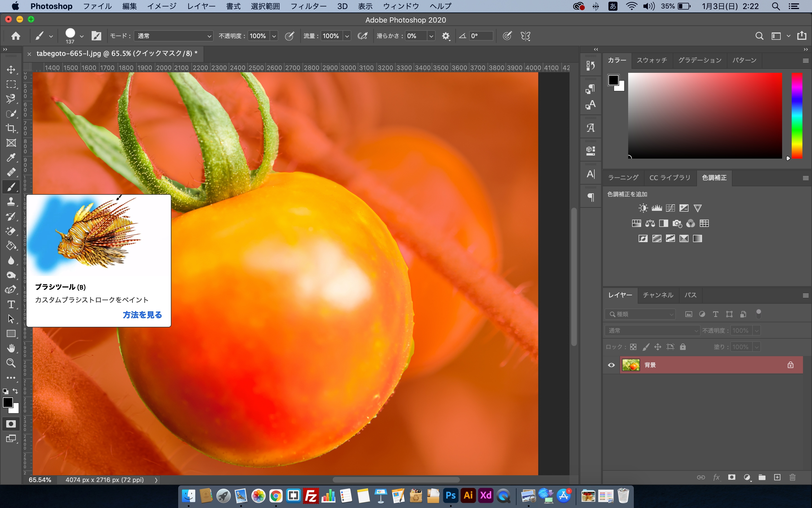Select the Rectangle shape tool

pos(11,334)
